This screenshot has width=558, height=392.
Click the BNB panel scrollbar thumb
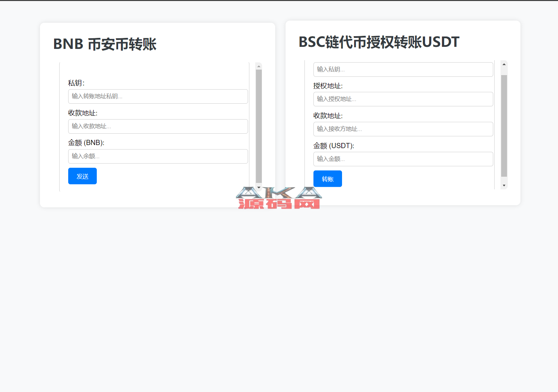click(x=259, y=126)
